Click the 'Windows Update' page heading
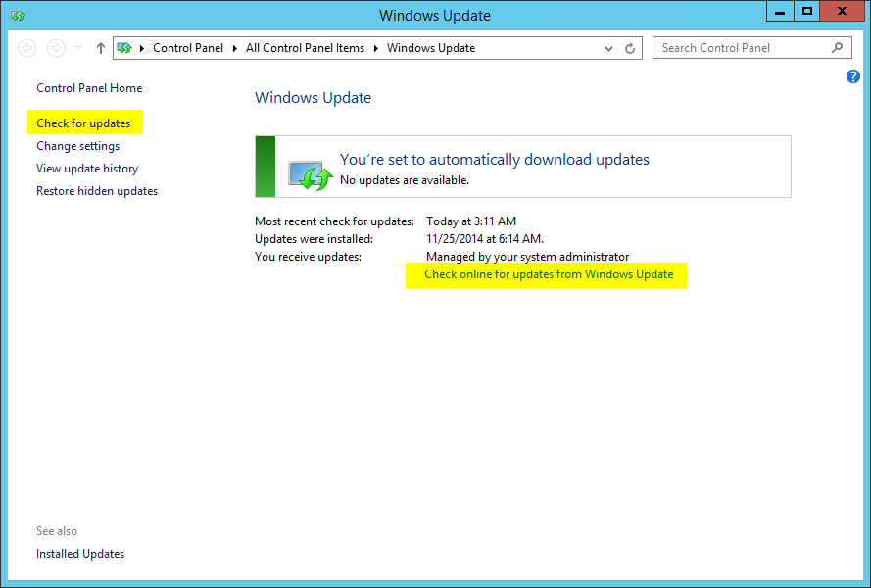 pos(313,98)
